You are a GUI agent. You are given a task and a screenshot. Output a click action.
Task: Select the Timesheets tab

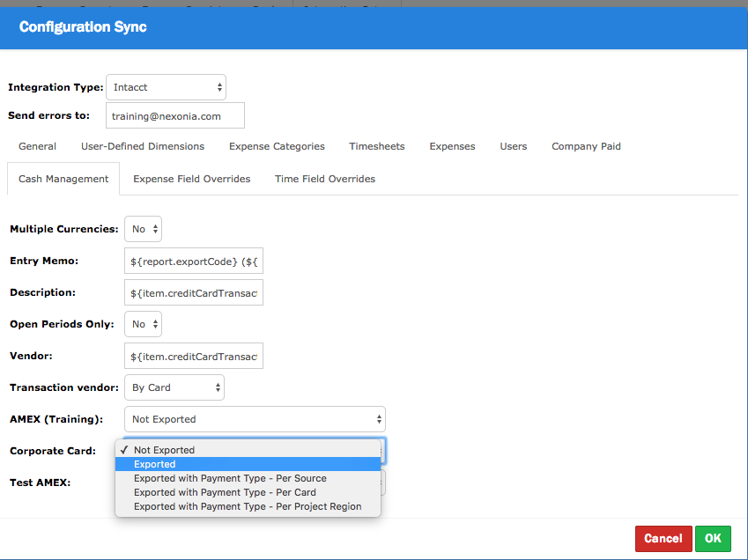click(x=377, y=146)
